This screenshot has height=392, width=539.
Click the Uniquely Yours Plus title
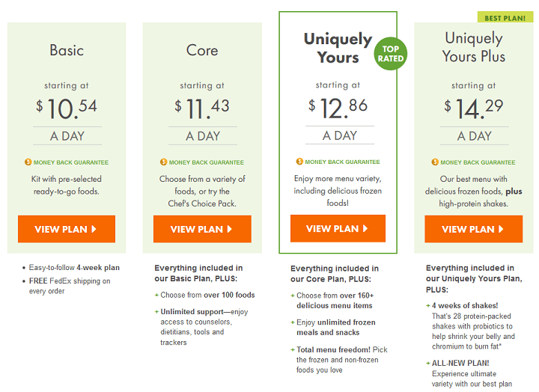[x=474, y=47]
